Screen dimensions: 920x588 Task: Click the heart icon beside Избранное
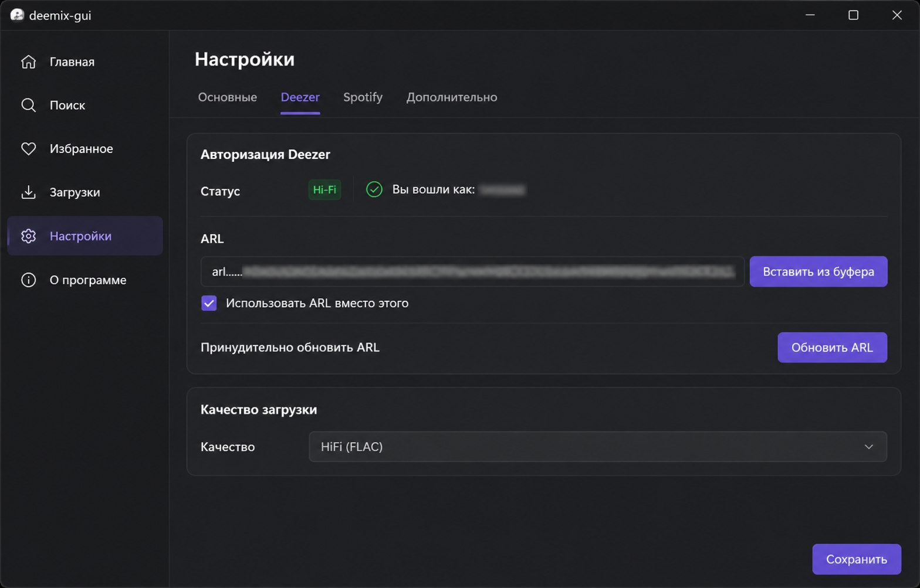(x=28, y=149)
